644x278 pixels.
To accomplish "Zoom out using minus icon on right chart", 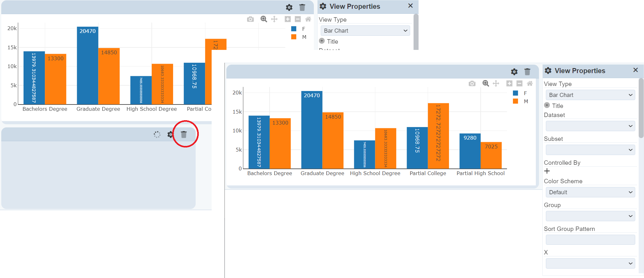I will 520,83.
